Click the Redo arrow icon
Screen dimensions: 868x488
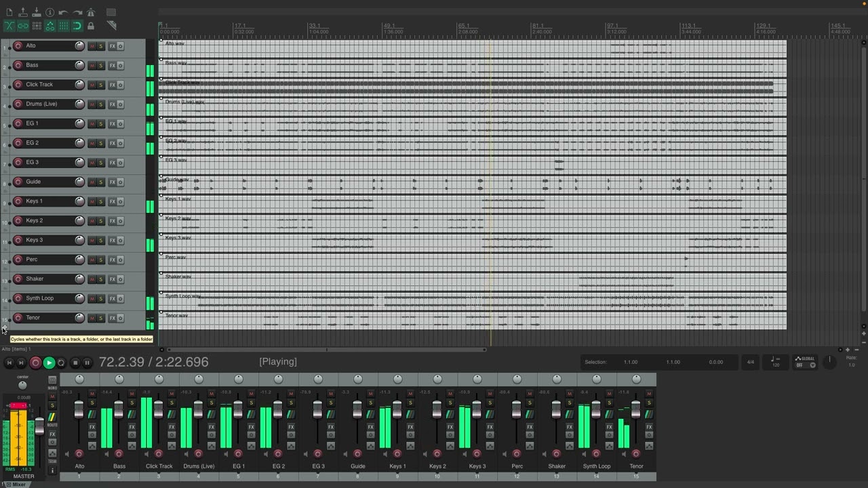(77, 12)
